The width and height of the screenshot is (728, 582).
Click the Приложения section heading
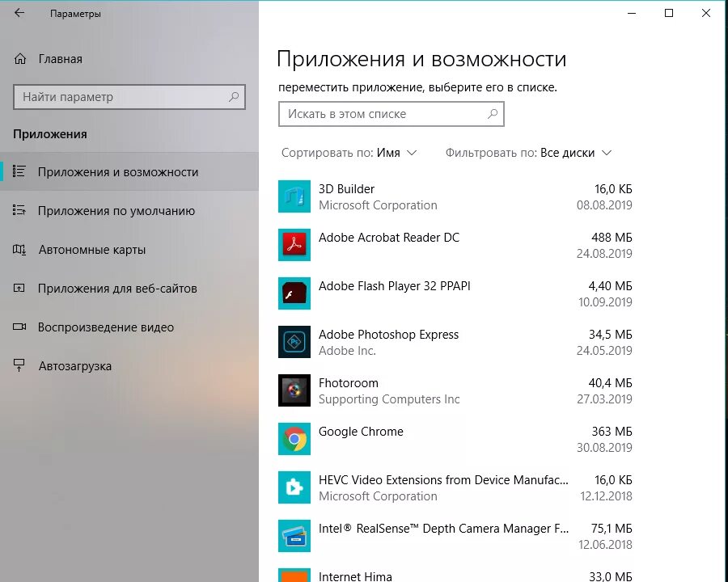50,134
